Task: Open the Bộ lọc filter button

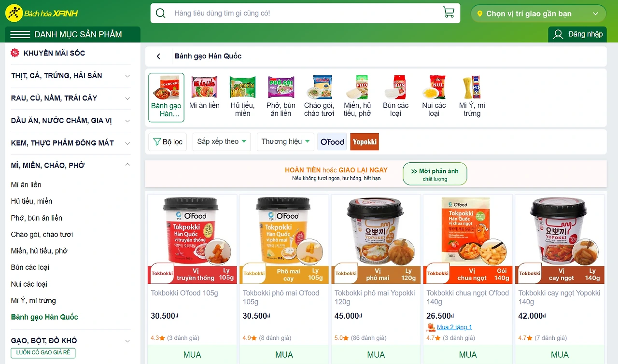Action: [168, 142]
